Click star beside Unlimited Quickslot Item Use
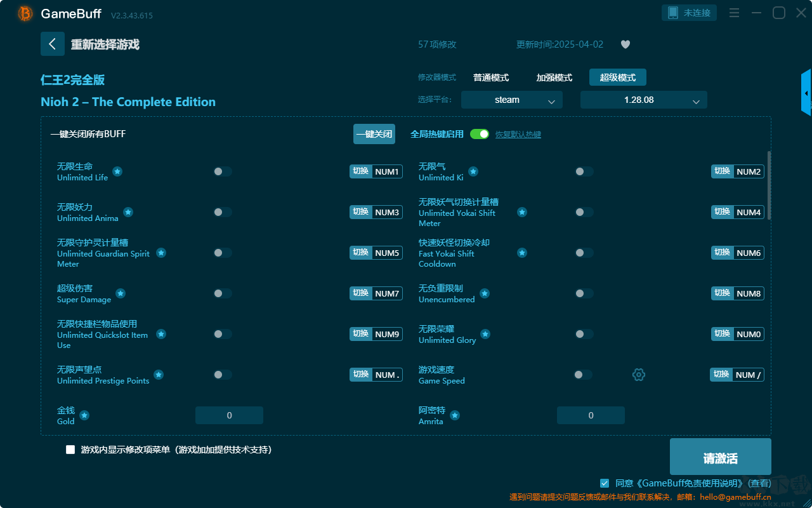Image resolution: width=812 pixels, height=508 pixels. click(x=161, y=334)
